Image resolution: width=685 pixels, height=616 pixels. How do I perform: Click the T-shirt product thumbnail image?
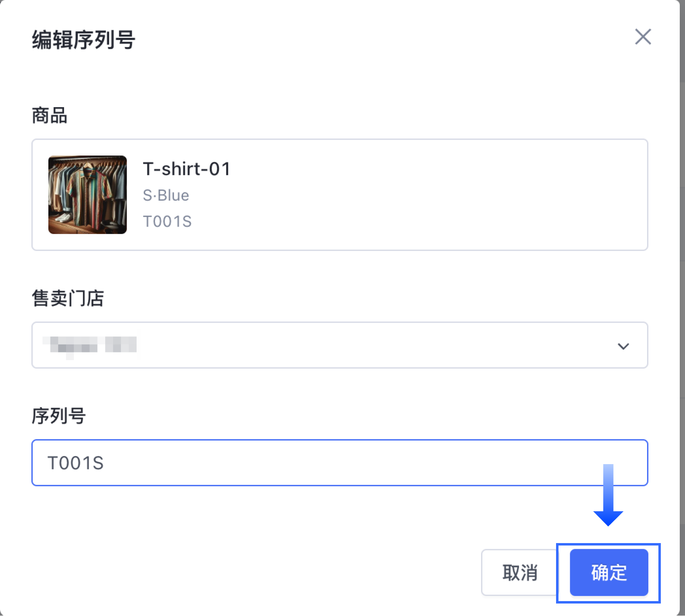pyautogui.click(x=87, y=195)
